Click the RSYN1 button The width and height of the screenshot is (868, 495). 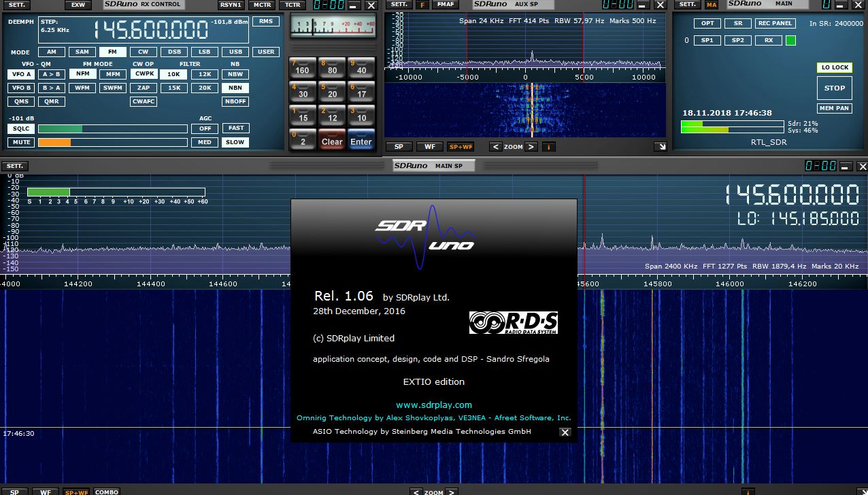[231, 5]
